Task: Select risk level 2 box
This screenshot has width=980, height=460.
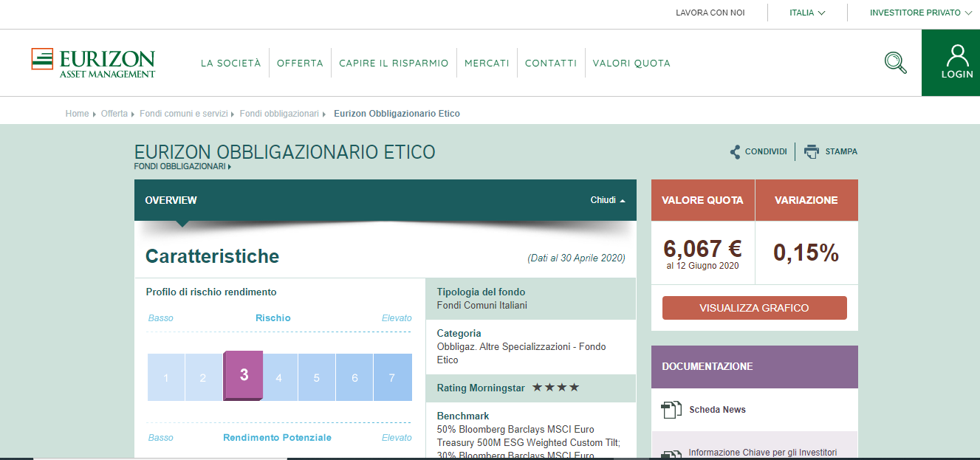Action: (204, 377)
